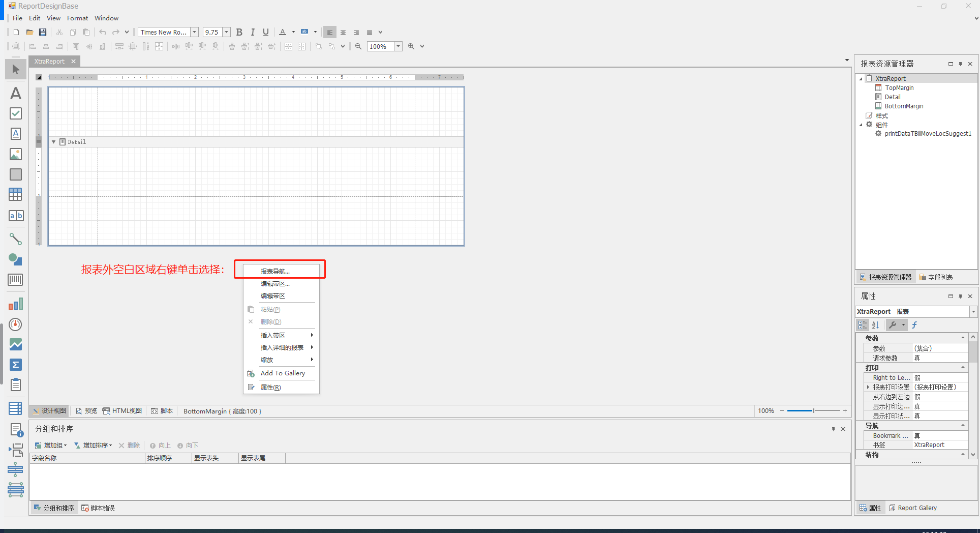Screen dimensions: 980x533
Task: Open the 增加组 dropdown
Action: tap(65, 446)
